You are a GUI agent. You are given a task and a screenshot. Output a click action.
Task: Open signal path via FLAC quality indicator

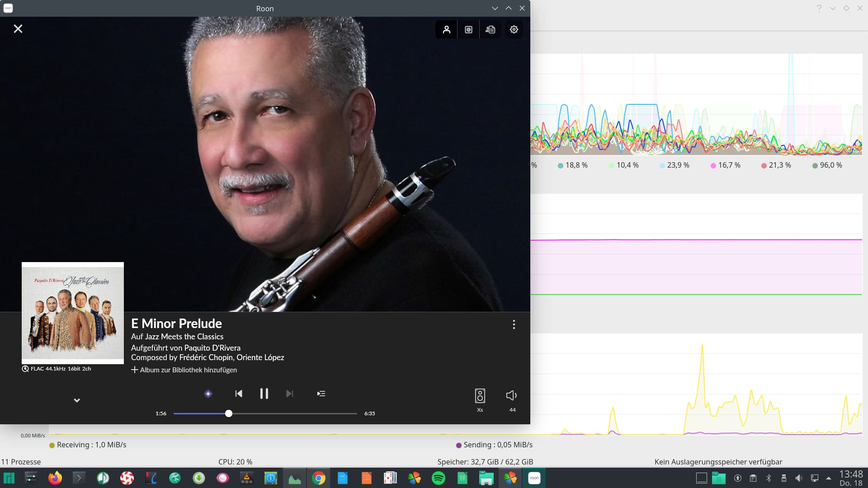tap(57, 369)
